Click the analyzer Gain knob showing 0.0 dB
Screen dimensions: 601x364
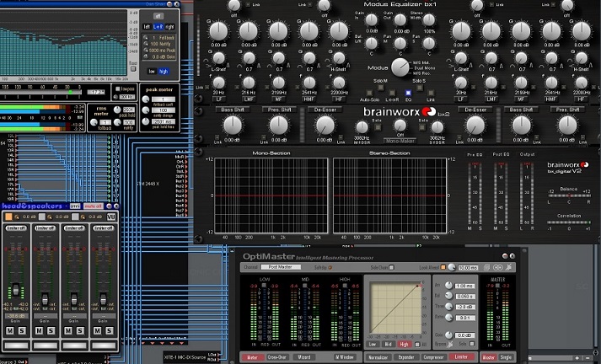[x=146, y=56]
